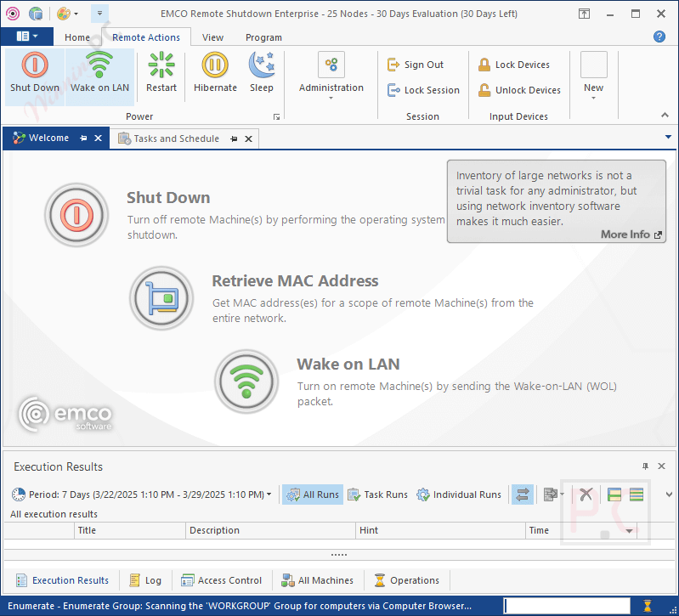Click Lock Devices in Input Devices

click(x=513, y=65)
